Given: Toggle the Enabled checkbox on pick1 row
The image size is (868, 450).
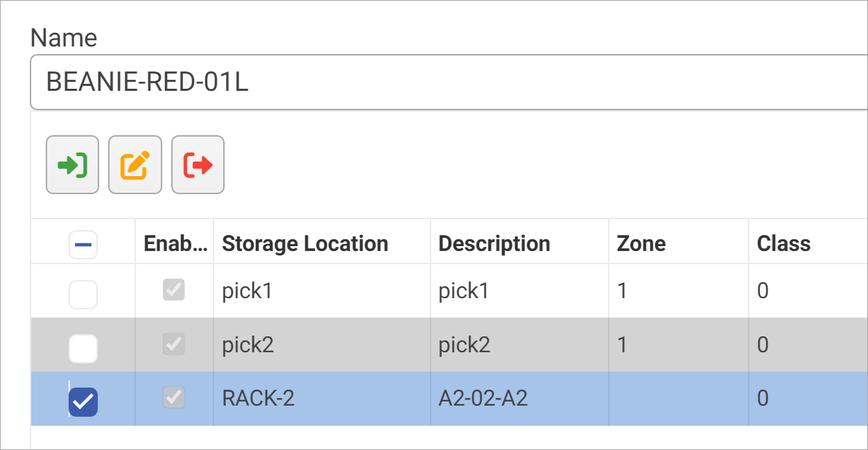Looking at the screenshot, I should pyautogui.click(x=174, y=291).
